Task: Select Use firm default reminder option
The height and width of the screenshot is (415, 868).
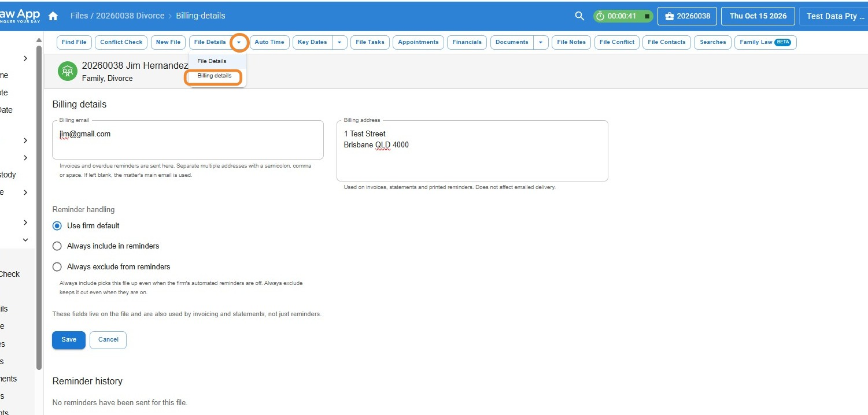Action: 57,225
